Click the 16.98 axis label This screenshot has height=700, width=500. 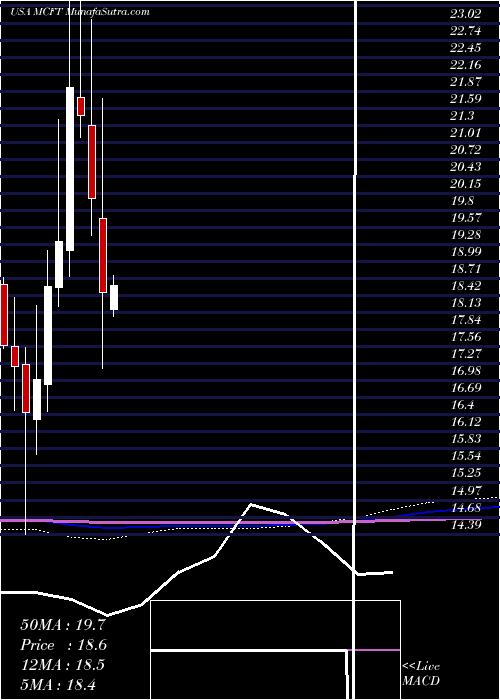click(466, 371)
